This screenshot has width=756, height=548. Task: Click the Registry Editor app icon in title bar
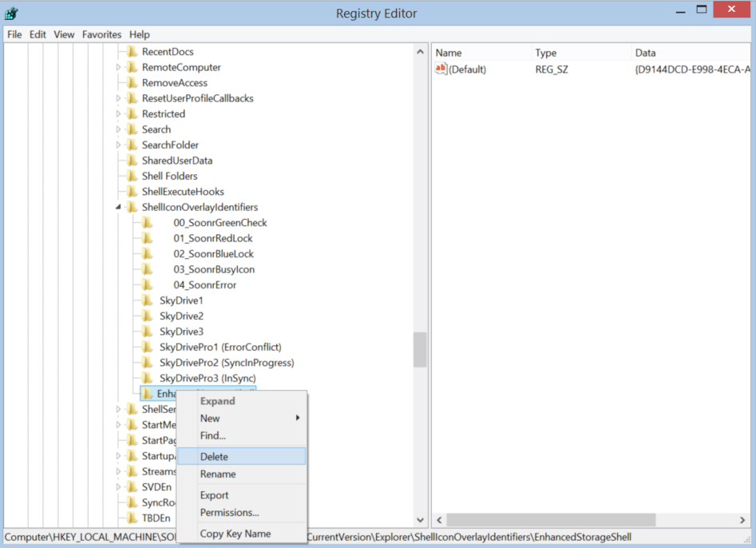[12, 14]
